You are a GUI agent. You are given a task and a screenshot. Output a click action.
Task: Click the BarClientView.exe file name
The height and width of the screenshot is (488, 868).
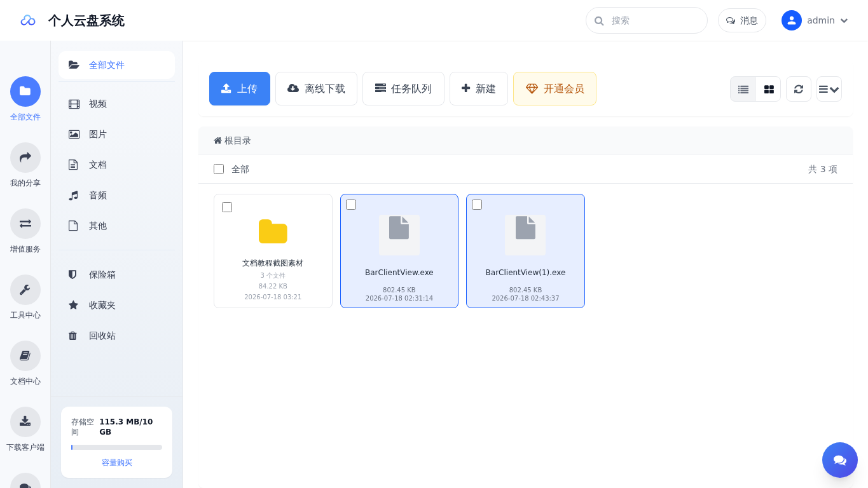(x=399, y=273)
